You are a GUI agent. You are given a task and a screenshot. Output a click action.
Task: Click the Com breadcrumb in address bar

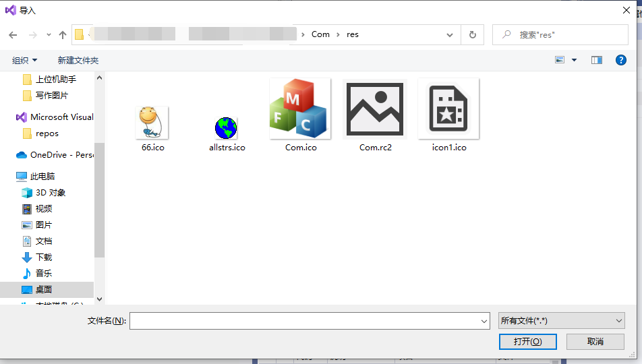320,34
